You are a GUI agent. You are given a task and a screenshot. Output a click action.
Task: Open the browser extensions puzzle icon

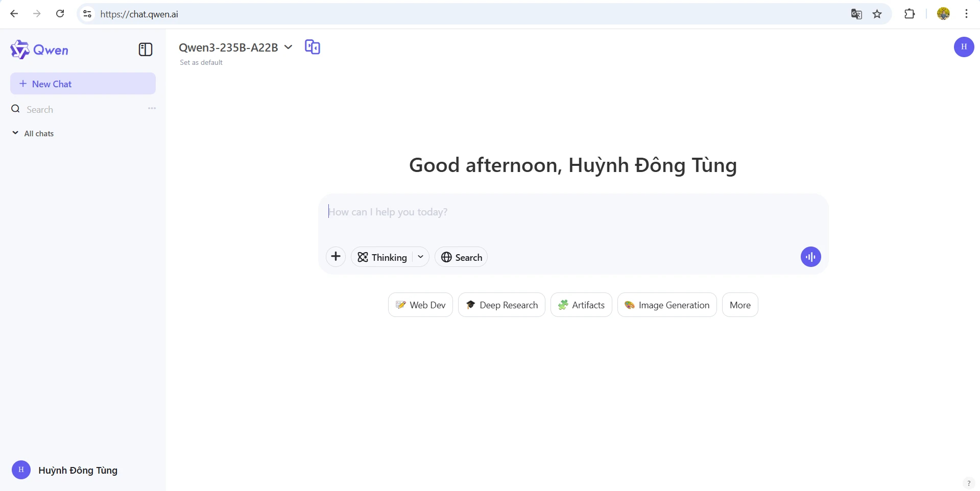(x=910, y=14)
